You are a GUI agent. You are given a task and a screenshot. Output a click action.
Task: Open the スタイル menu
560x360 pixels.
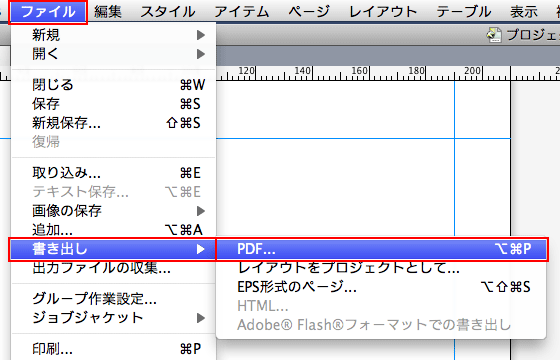[x=168, y=12]
